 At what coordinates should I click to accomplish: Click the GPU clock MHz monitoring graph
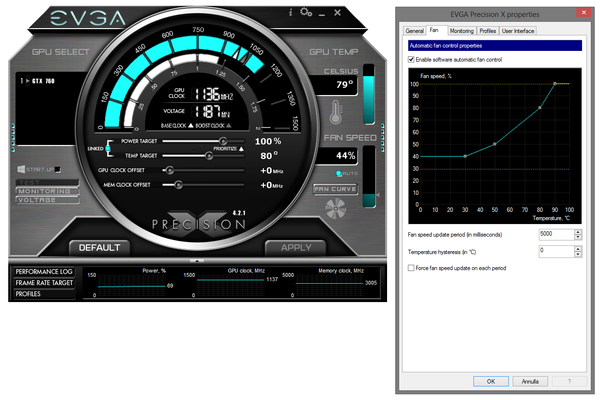(x=230, y=285)
